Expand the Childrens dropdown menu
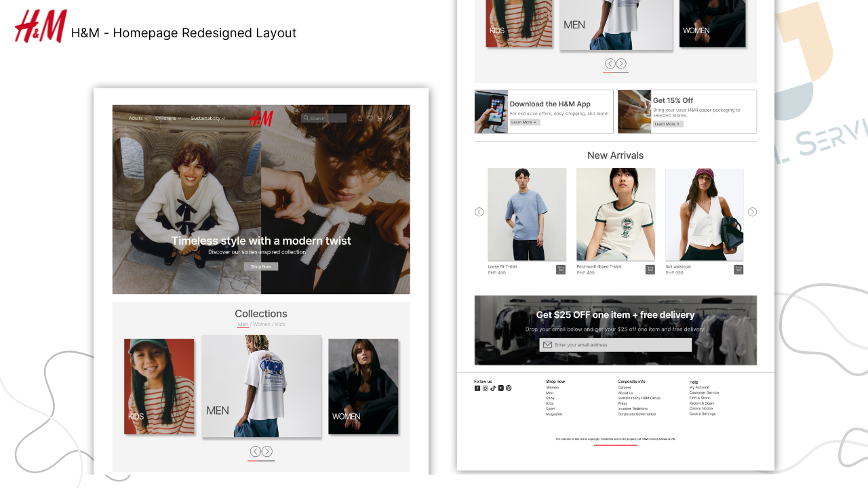Viewport: 868px width, 488px height. coord(168,119)
